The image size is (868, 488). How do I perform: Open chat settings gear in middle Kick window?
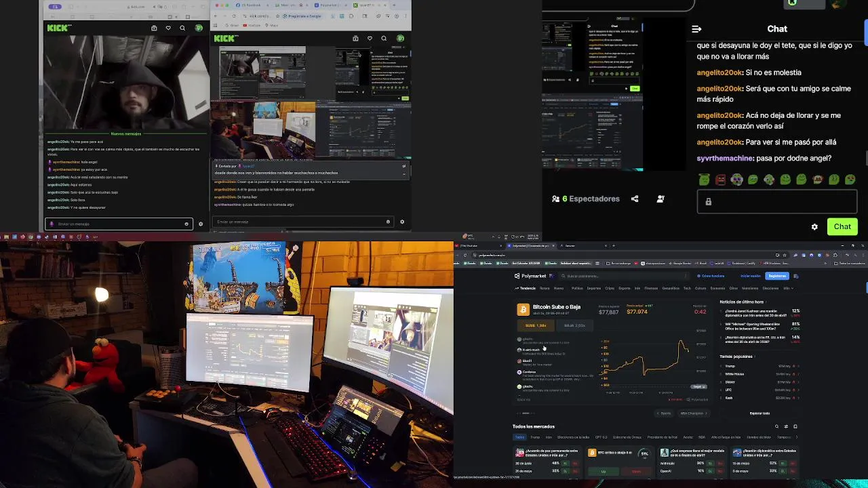coord(402,222)
